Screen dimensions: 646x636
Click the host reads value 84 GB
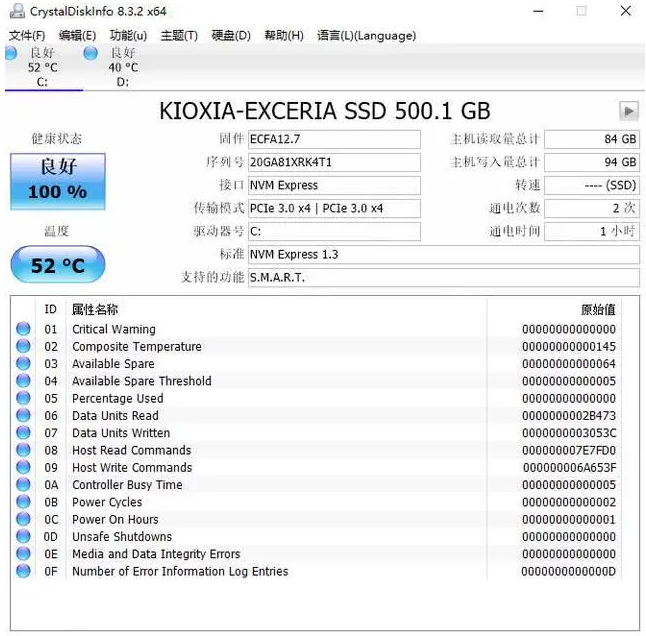tap(592, 139)
